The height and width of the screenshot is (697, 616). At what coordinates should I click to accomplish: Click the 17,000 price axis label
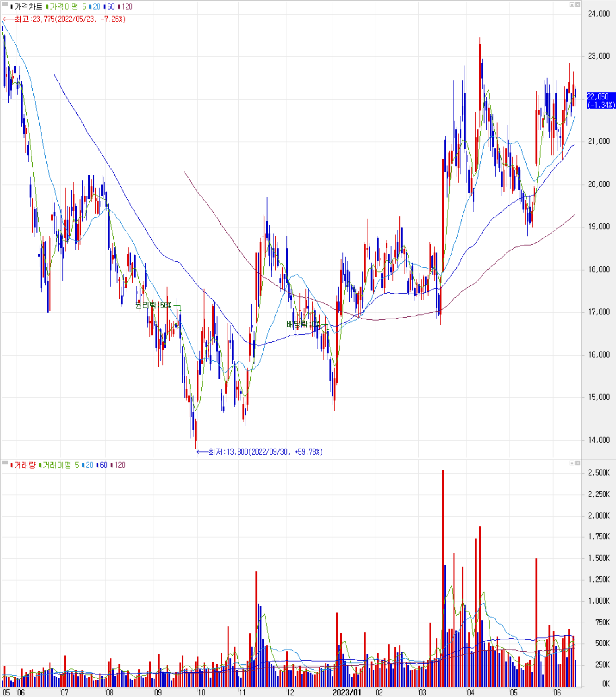click(x=599, y=312)
